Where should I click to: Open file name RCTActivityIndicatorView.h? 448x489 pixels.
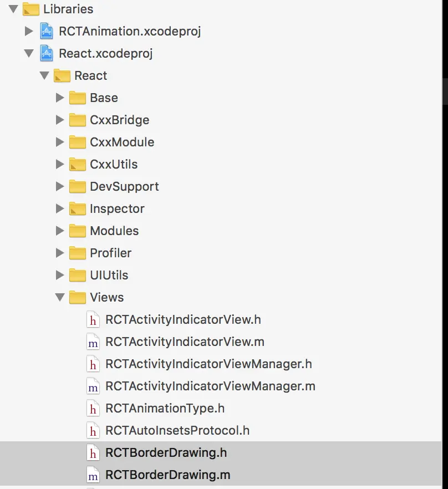pyautogui.click(x=183, y=320)
